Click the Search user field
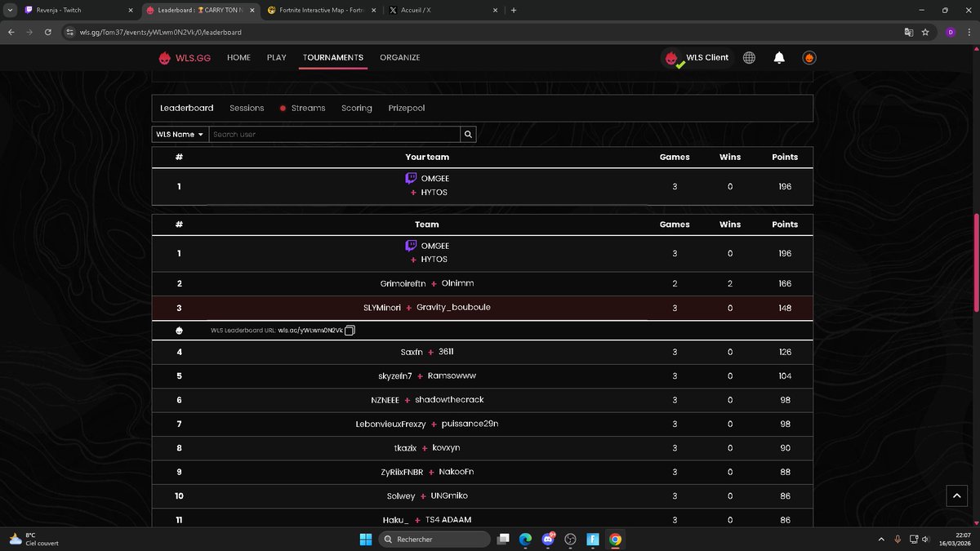 coord(335,135)
